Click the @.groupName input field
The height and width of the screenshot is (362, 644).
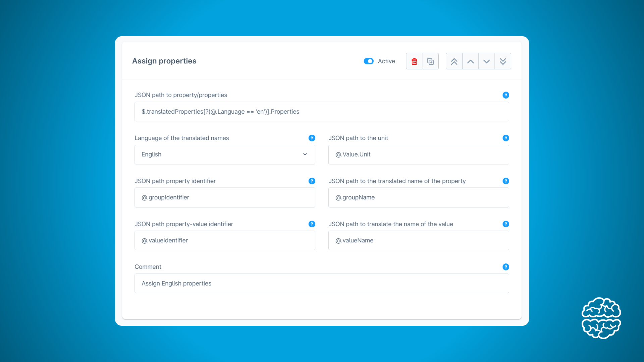(419, 197)
